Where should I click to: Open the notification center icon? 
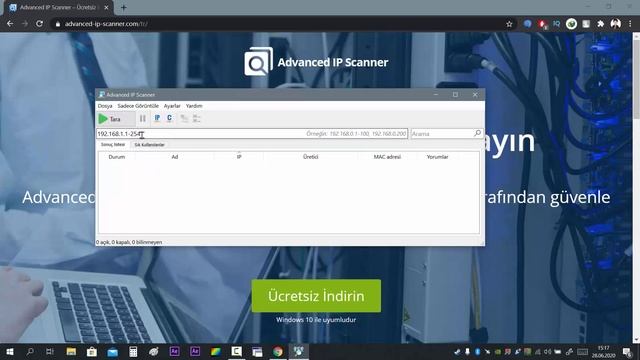(627, 351)
